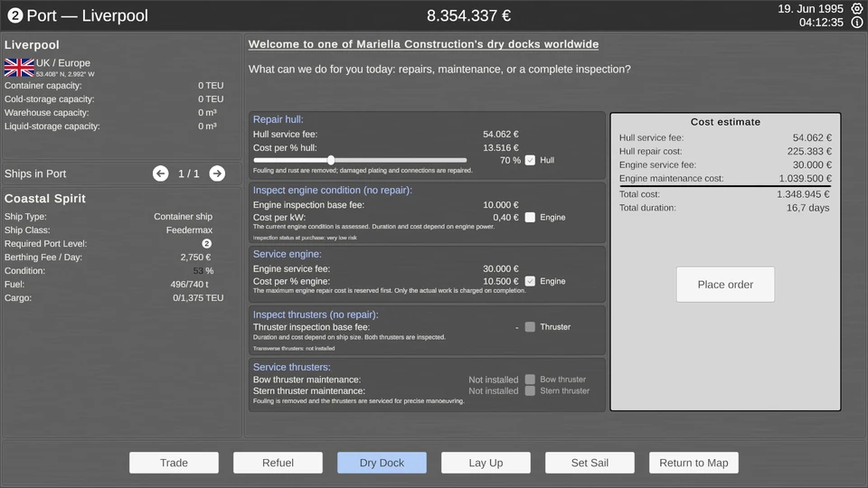Open the Lay Up tab
The image size is (868, 488).
[x=486, y=463]
